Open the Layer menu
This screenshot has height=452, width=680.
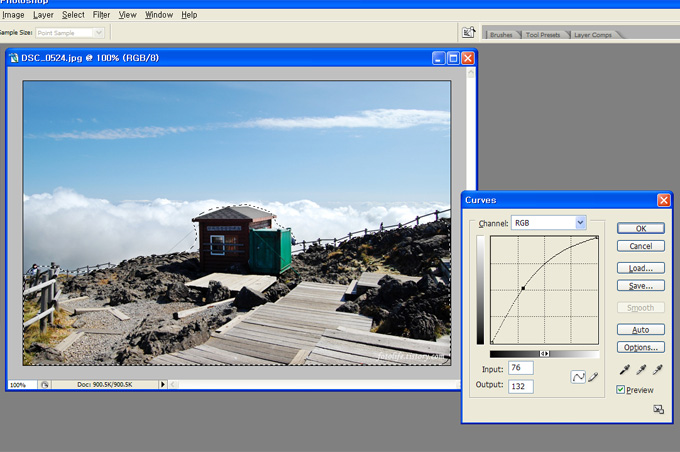pos(43,15)
